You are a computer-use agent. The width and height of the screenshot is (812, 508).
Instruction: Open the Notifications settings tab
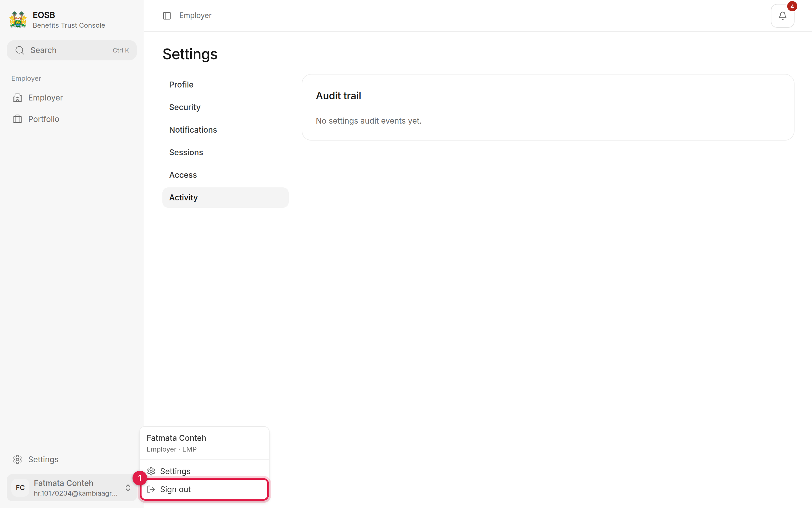(x=225, y=130)
